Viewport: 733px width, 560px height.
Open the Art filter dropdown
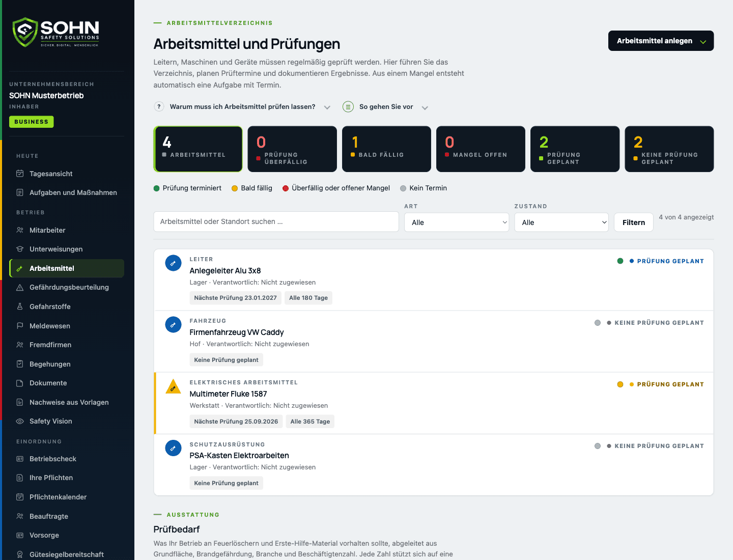click(457, 222)
